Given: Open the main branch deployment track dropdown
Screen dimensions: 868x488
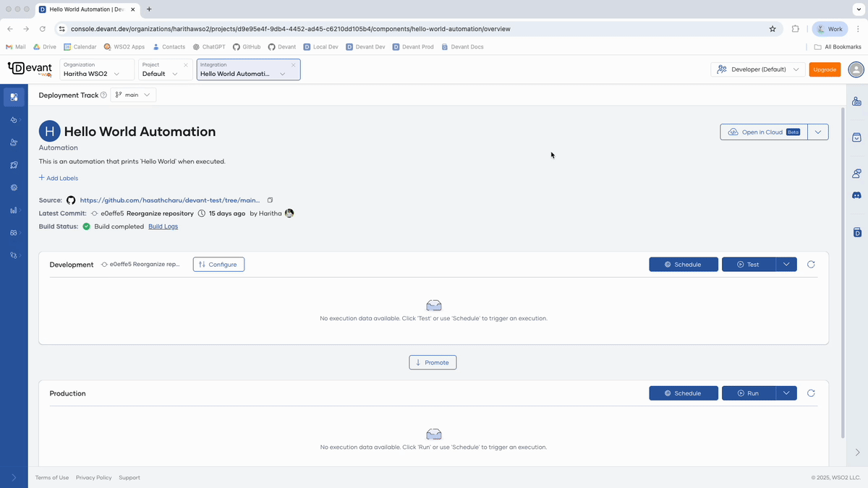Looking at the screenshot, I should tap(133, 95).
